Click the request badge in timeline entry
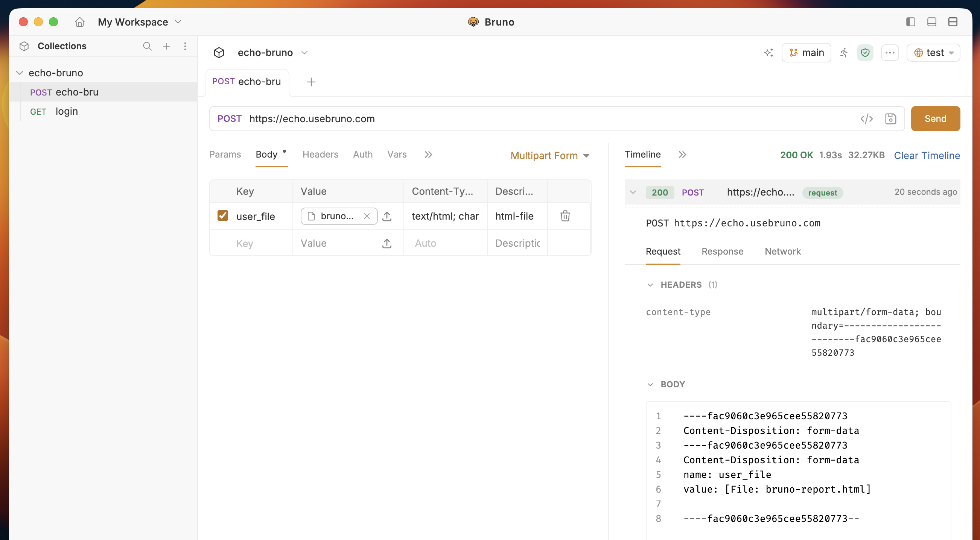 [823, 193]
